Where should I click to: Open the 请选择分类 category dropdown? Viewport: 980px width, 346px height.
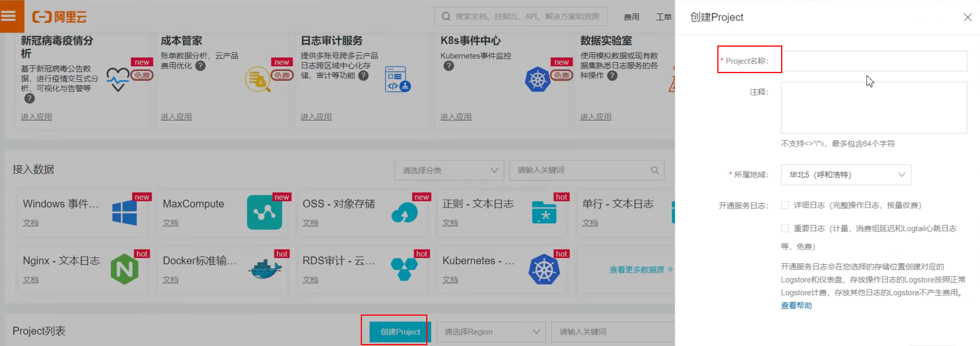click(449, 170)
